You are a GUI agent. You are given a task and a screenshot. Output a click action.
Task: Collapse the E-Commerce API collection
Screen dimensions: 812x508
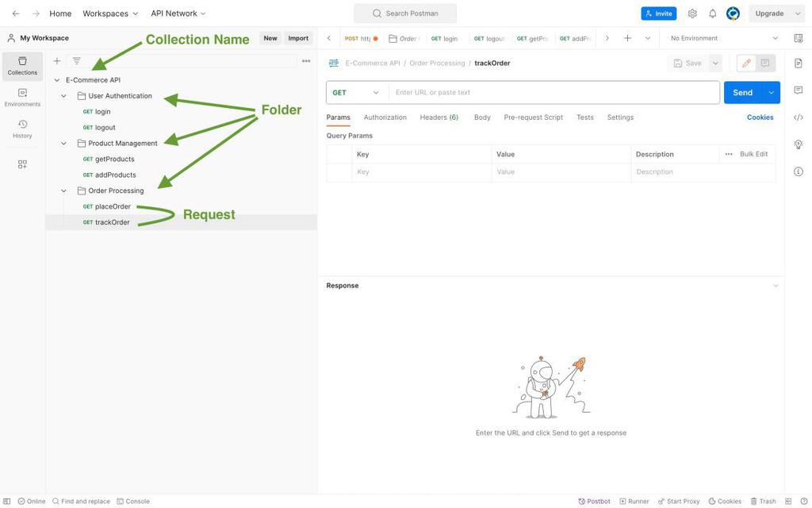point(57,80)
